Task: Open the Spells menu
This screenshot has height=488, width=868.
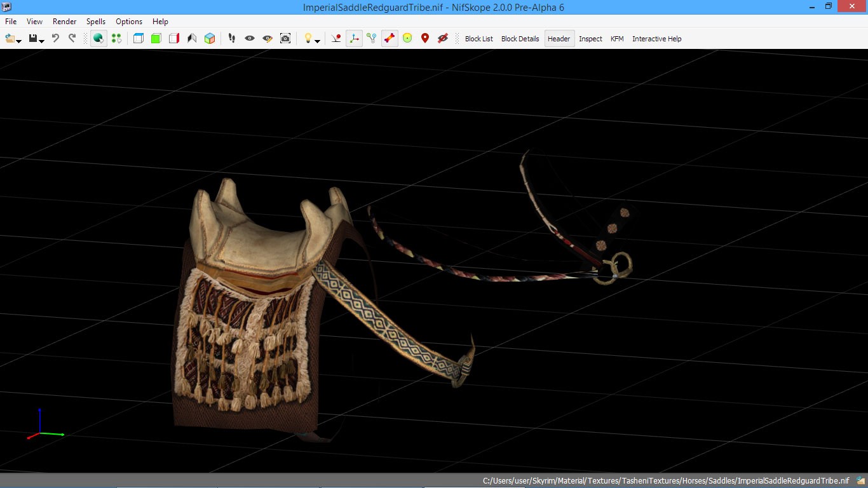Action: [95, 22]
